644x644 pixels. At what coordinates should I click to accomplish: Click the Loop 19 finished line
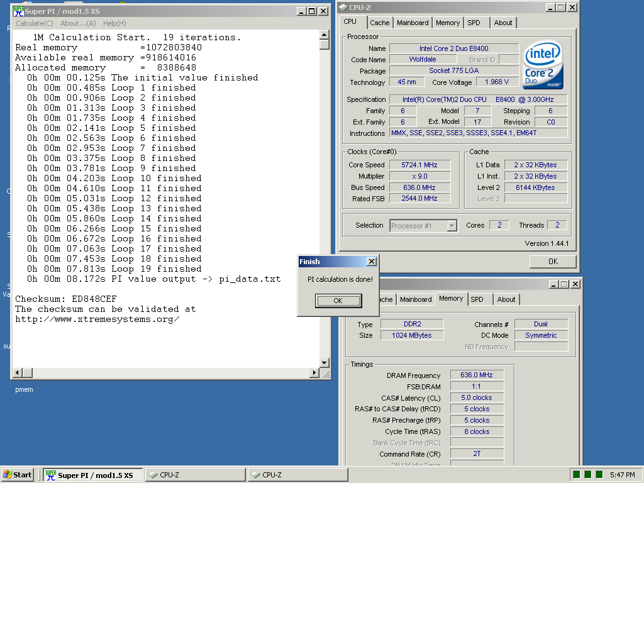click(114, 269)
